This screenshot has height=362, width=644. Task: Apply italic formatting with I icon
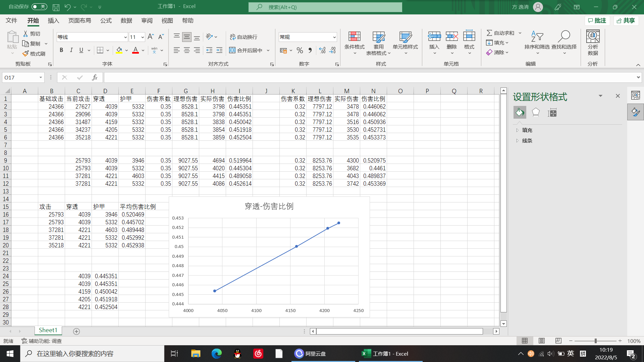click(71, 50)
